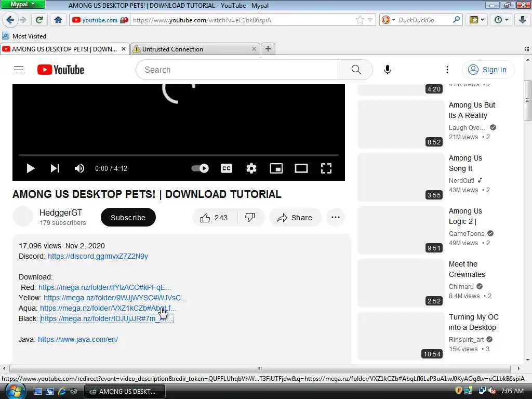Screen dimensions: 532x399
Task: Dislike the video with thumbs down
Action: 250,218
